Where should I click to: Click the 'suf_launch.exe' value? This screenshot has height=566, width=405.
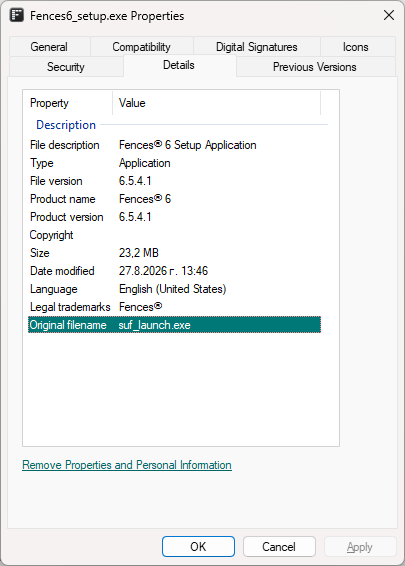[x=154, y=325]
